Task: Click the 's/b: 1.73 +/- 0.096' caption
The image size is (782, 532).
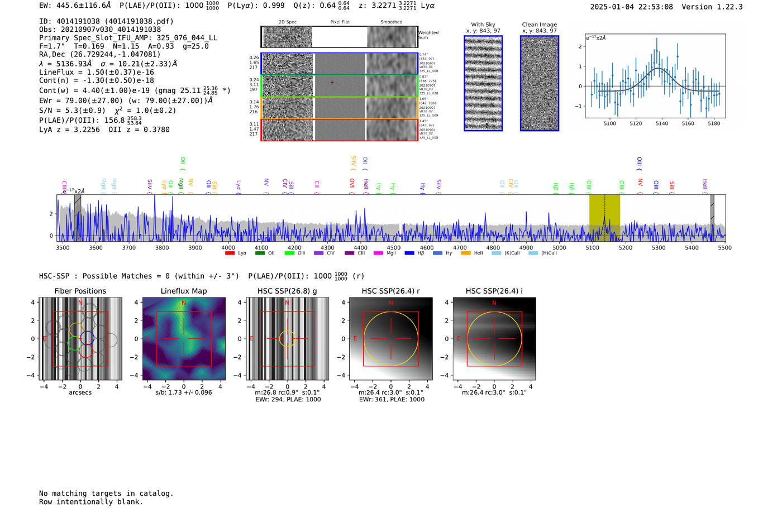Action: 184,392
